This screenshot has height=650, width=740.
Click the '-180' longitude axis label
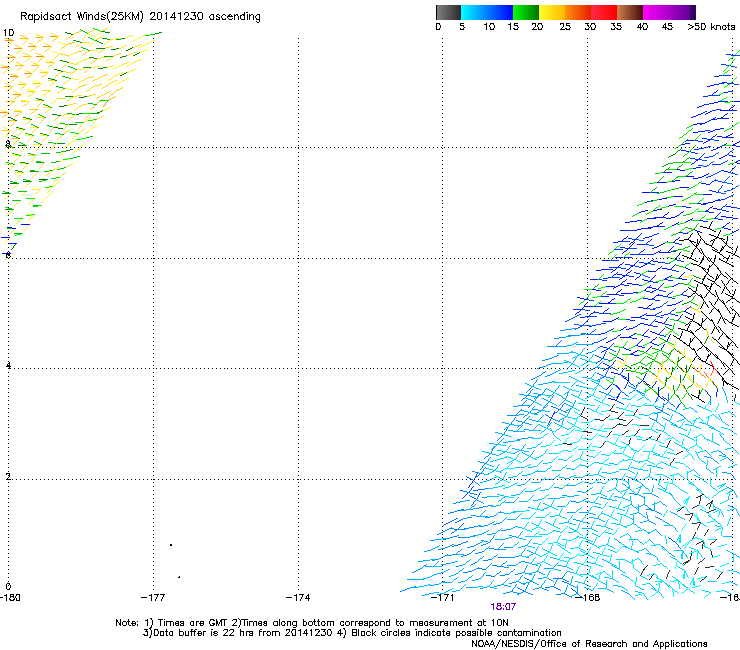click(10, 598)
